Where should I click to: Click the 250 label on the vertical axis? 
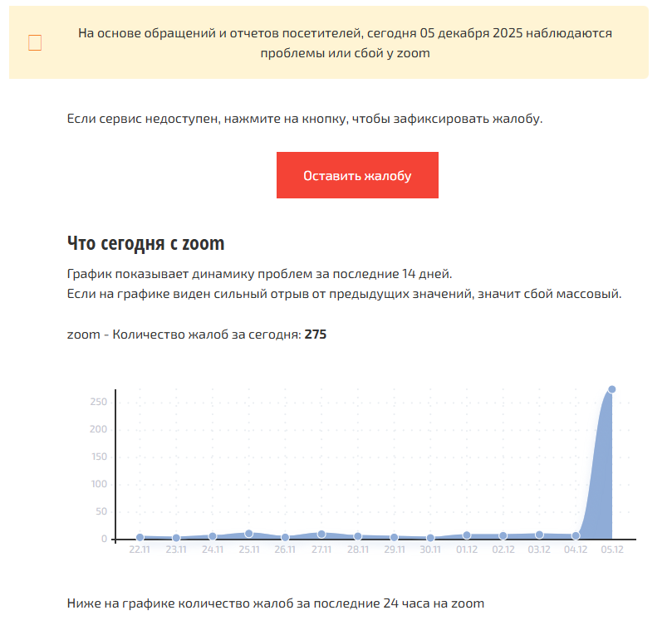(99, 402)
